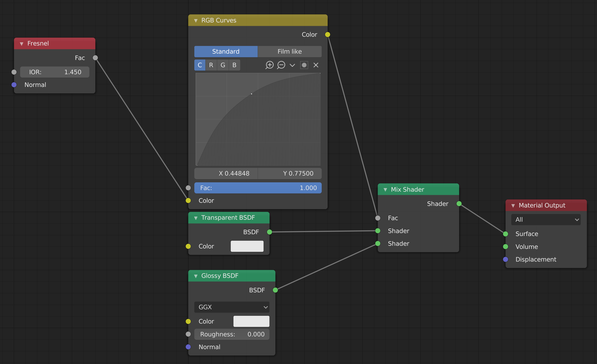This screenshot has height=364, width=597.
Task: Switch curve tone to Film like
Action: click(x=290, y=51)
